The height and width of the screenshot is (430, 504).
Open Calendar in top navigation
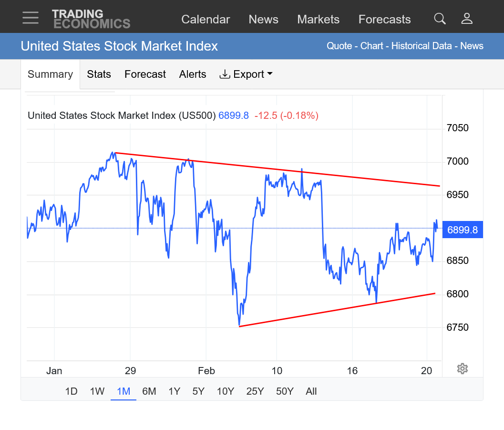click(x=206, y=20)
